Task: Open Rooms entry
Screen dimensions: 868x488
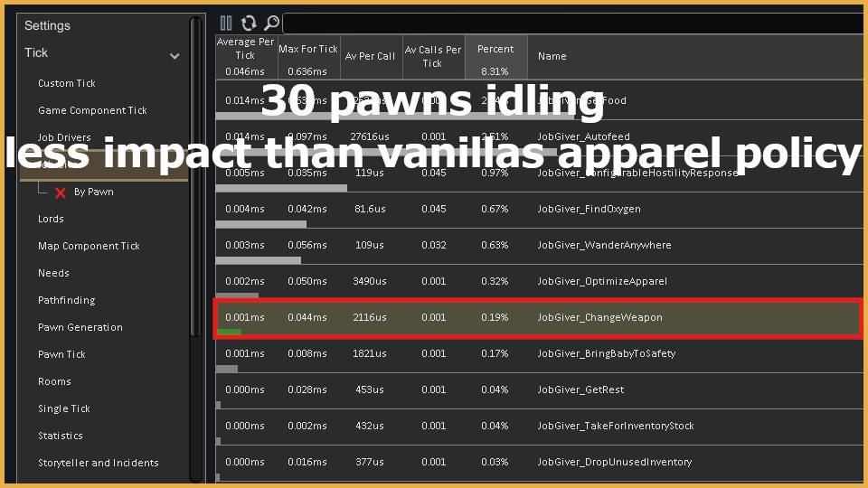Action: (54, 381)
